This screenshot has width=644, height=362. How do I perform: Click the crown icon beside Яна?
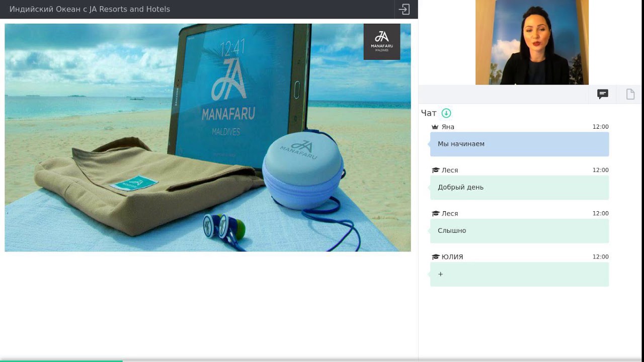tap(435, 127)
